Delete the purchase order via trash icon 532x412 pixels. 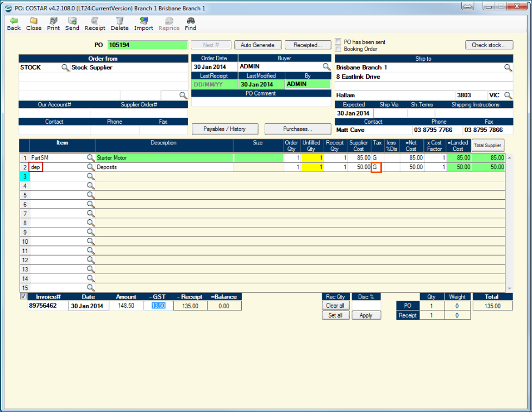click(x=120, y=24)
